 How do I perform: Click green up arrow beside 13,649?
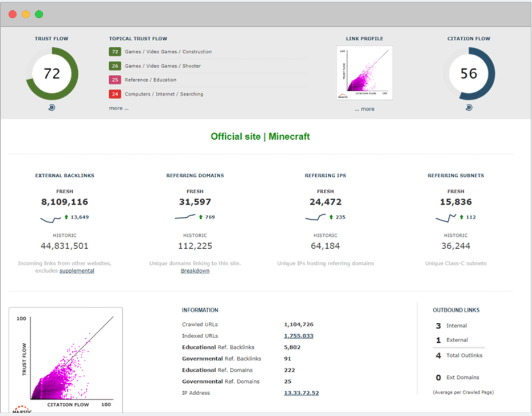66,217
